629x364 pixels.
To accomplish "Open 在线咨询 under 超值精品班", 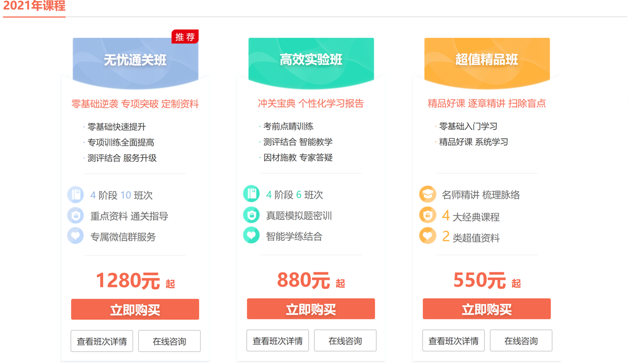I will point(521,341).
